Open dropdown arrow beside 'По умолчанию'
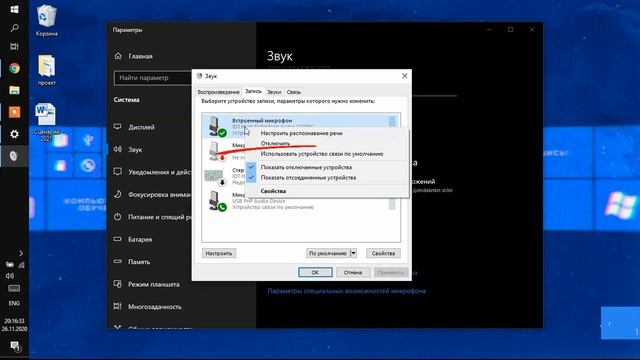Image resolution: width=640 pixels, height=360 pixels. point(353,253)
